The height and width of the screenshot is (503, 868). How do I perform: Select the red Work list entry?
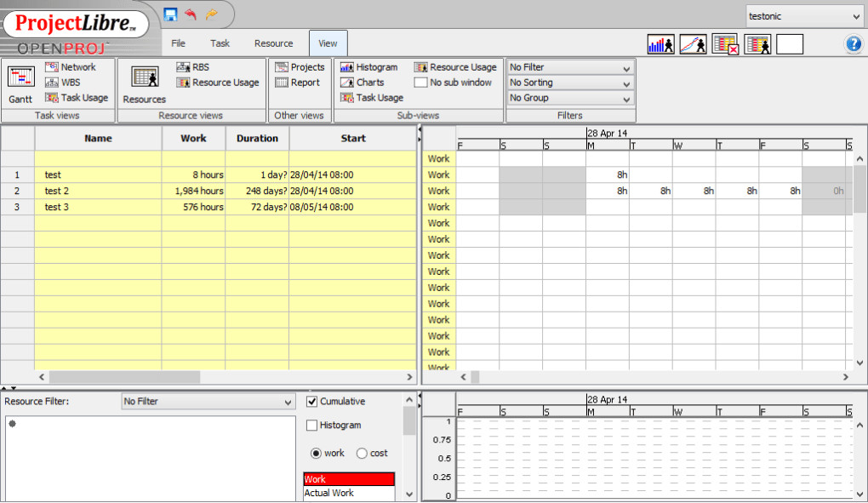tap(349, 479)
